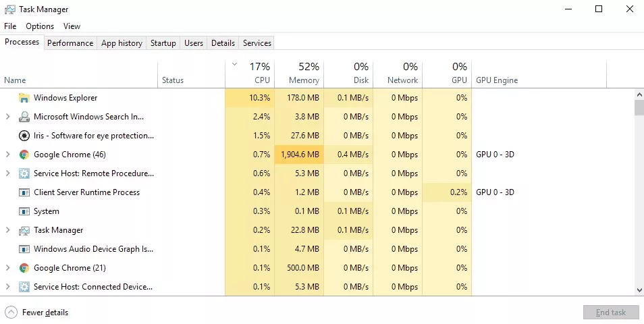
Task: Switch to the Details tab
Action: (223, 43)
